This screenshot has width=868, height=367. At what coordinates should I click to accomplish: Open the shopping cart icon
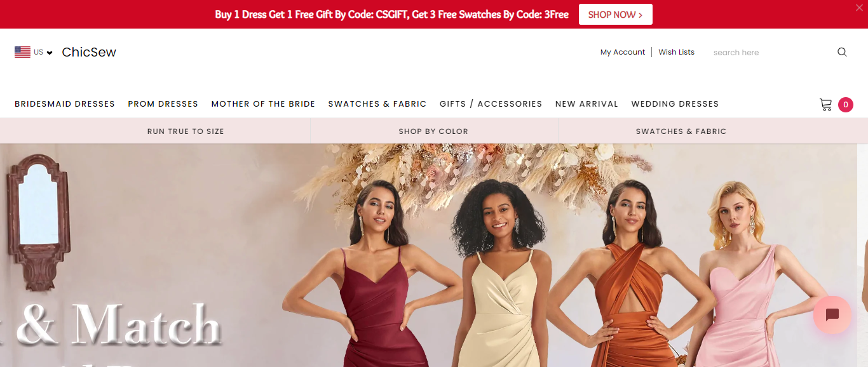[x=825, y=105]
